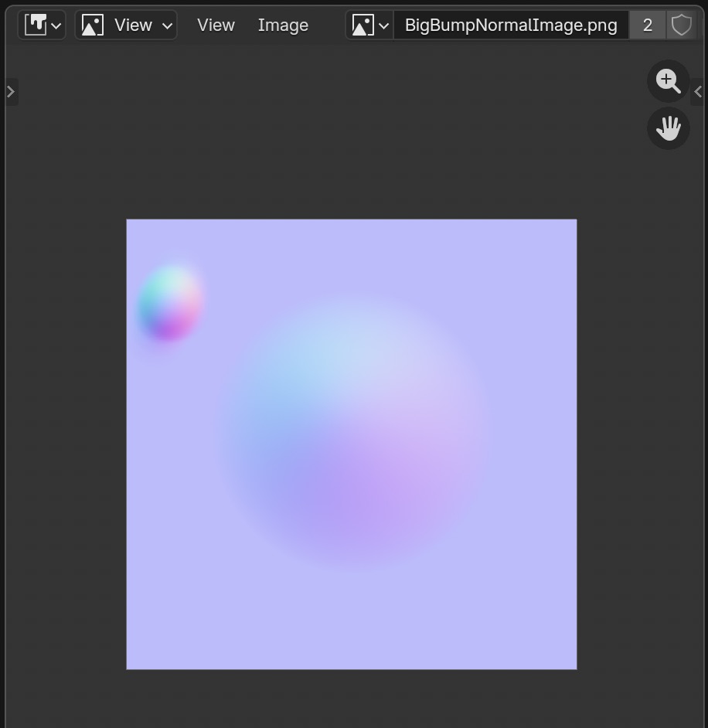The image size is (708, 728).
Task: Toggle the fake user shield icon
Action: click(681, 25)
